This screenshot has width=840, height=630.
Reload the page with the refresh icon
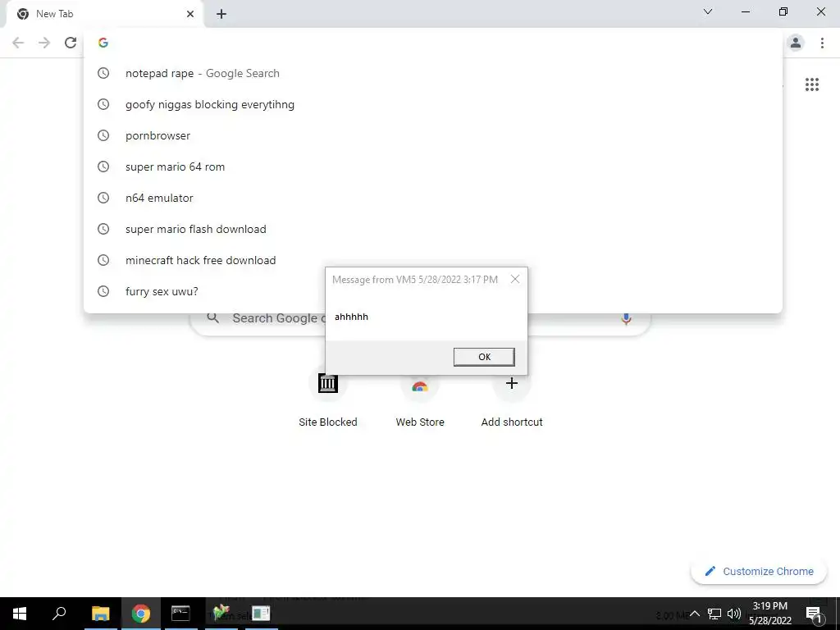71,43
